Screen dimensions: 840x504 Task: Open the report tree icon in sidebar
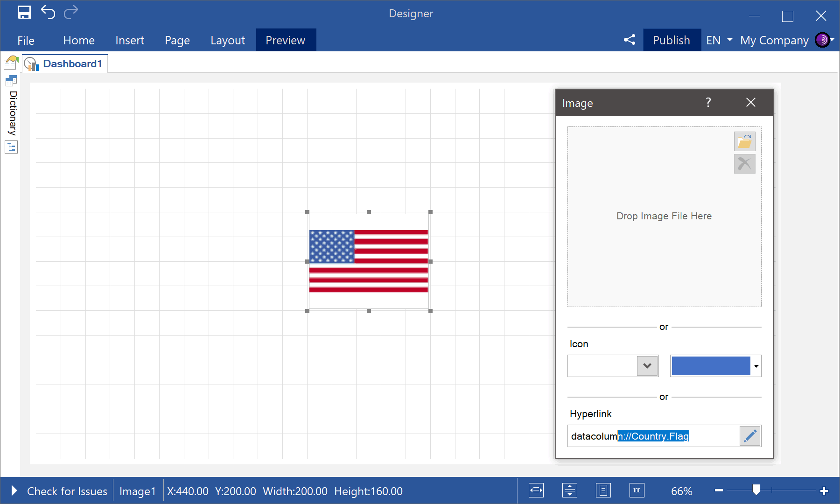[x=11, y=147]
